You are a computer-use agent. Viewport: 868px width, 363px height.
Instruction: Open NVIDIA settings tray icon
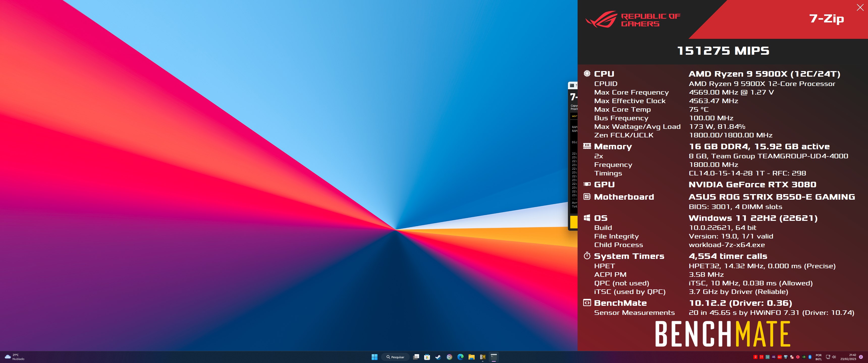click(804, 357)
